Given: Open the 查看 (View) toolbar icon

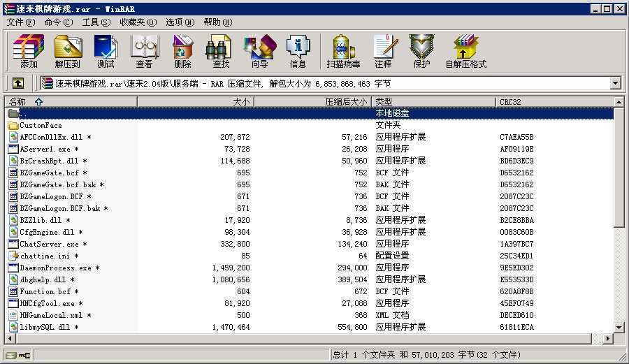Looking at the screenshot, I should [144, 51].
